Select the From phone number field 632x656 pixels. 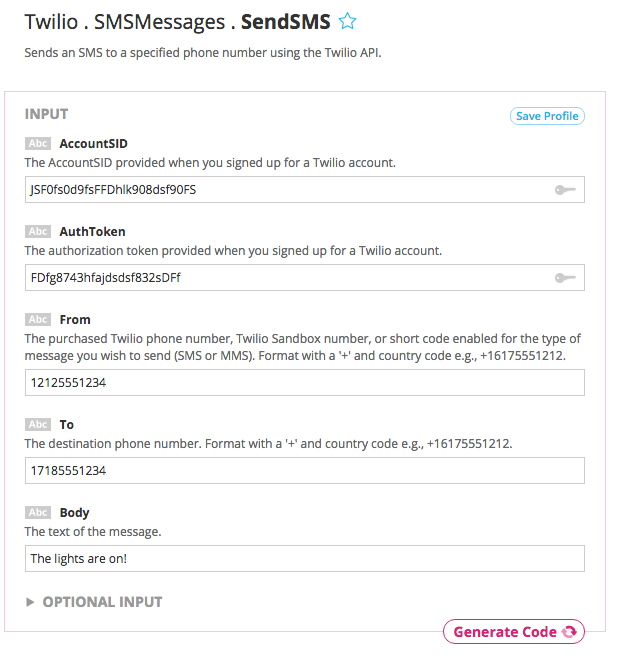pyautogui.click(x=304, y=383)
